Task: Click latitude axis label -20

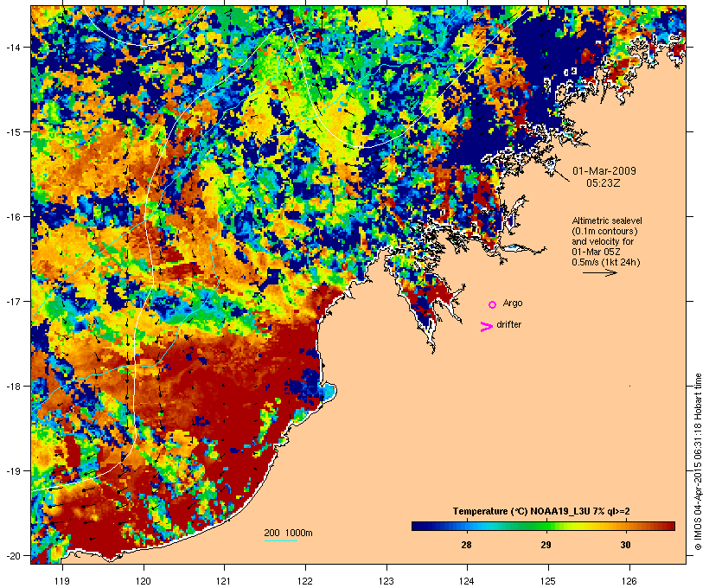Action: tap(13, 555)
